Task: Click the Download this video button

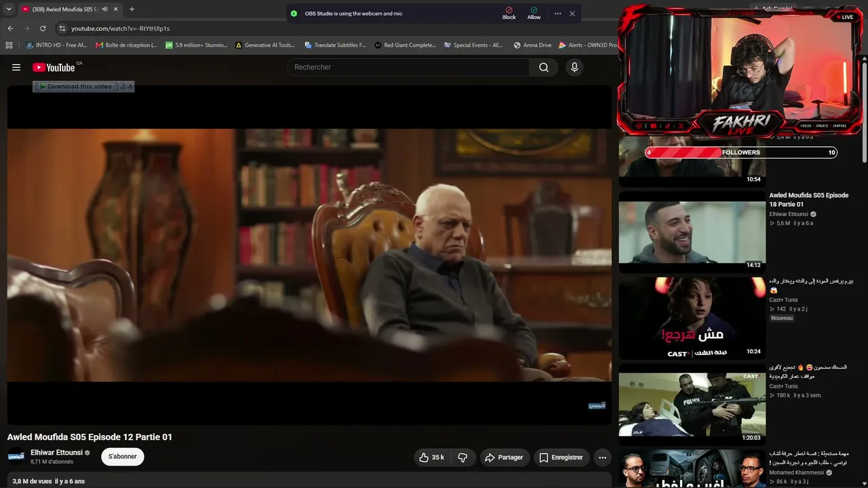Action: coord(76,87)
